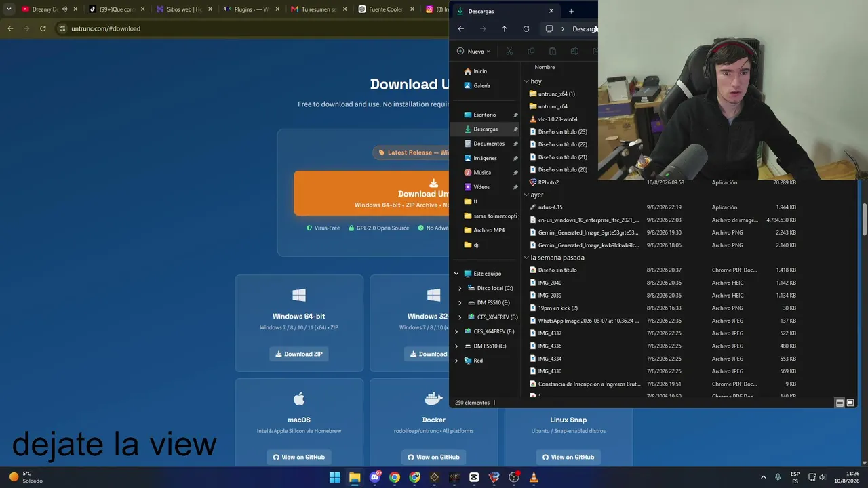Open Documentos in Explorer sidebar
The width and height of the screenshot is (868, 488).
[484, 144]
